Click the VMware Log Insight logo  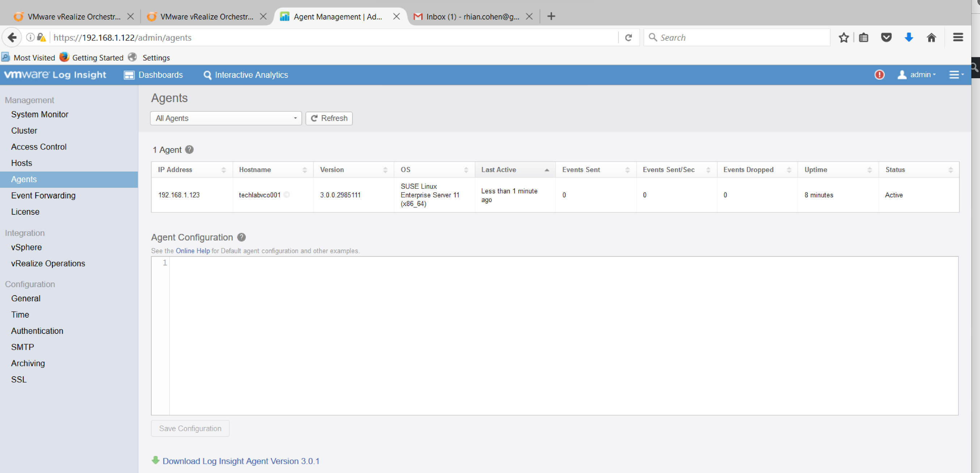[55, 75]
